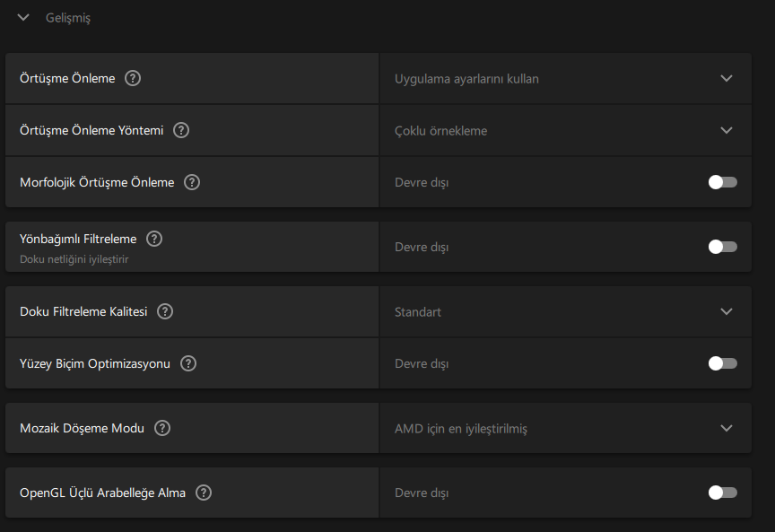Click the Doku Filtreleme Kalitesi label

pyautogui.click(x=83, y=311)
